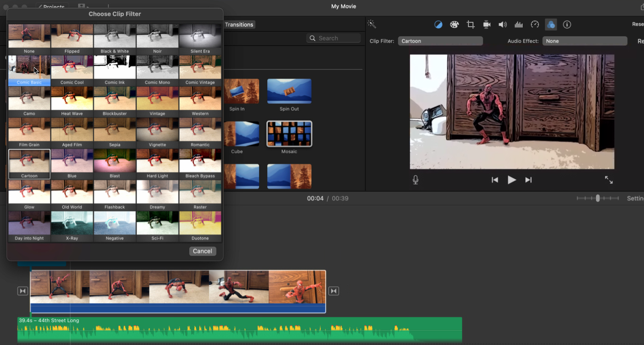Go back to Projects
The width and height of the screenshot is (644, 345).
tap(52, 7)
